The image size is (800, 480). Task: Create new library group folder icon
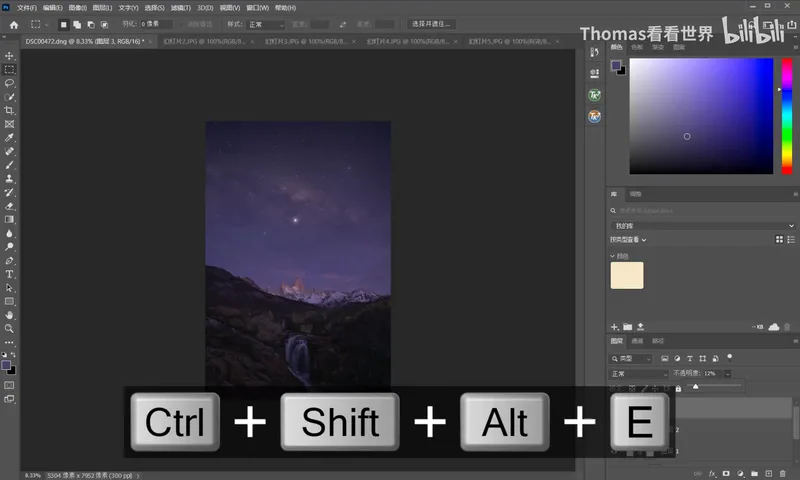[x=628, y=326]
